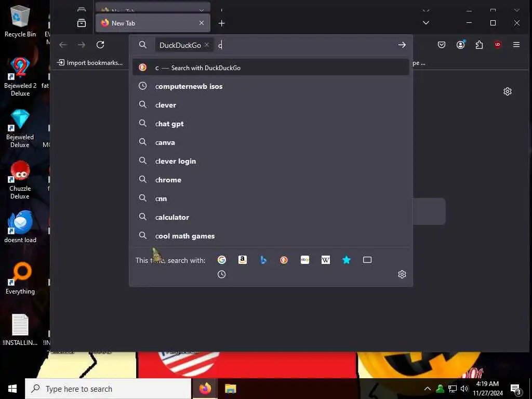This screenshot has height=399, width=532.
Task: Click the browser back arrow
Action: (x=63, y=45)
